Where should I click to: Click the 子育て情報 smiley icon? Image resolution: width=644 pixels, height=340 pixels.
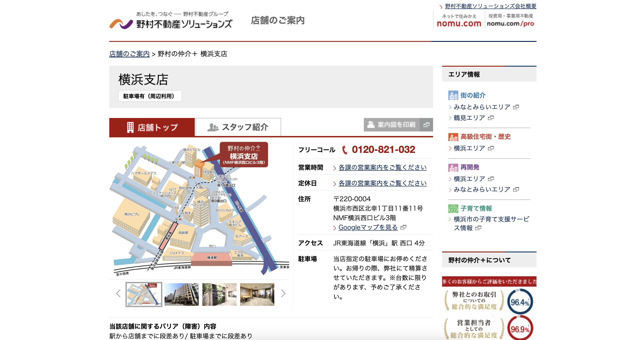pos(453,209)
